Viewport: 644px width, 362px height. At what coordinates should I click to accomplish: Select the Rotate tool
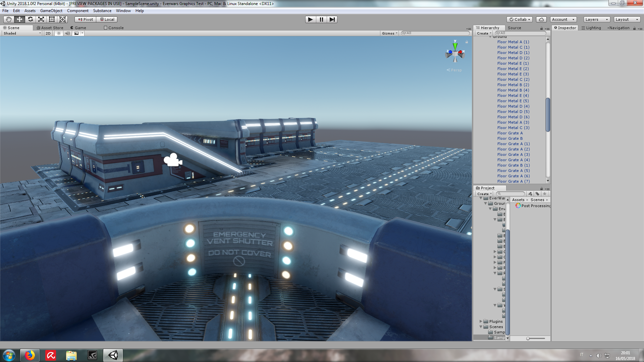[30, 19]
